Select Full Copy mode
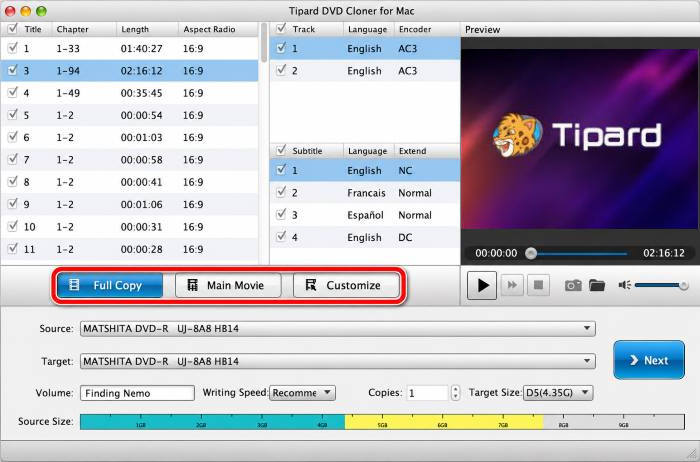 (x=109, y=285)
